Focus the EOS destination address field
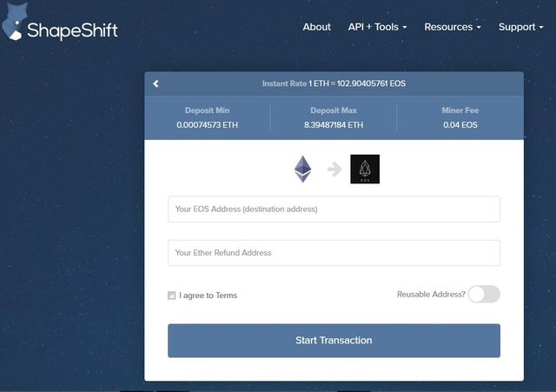The image size is (556, 392). [334, 209]
